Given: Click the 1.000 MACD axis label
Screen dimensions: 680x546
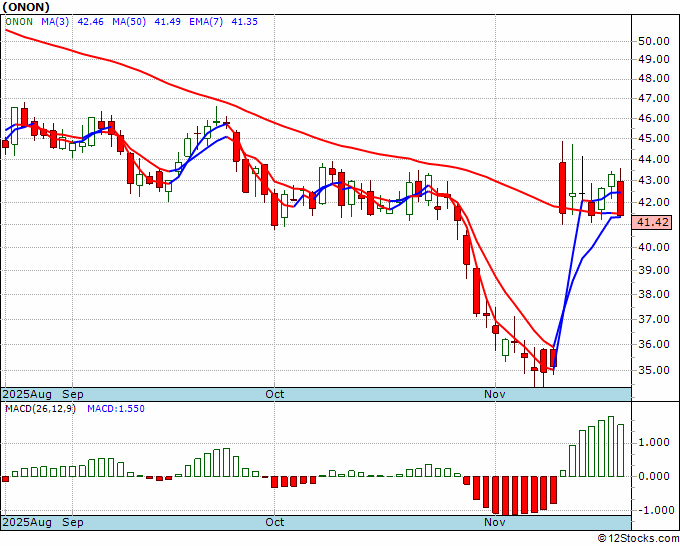Looking at the screenshot, I should tap(654, 442).
